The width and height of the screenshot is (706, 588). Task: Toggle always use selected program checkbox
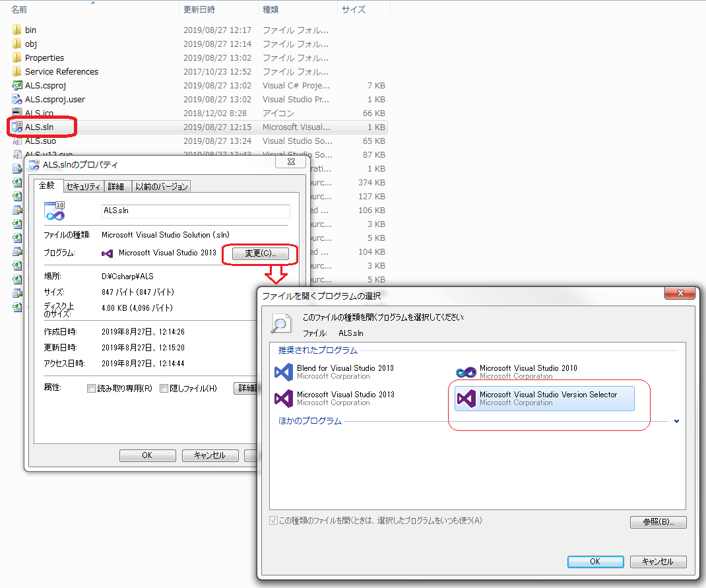273,521
